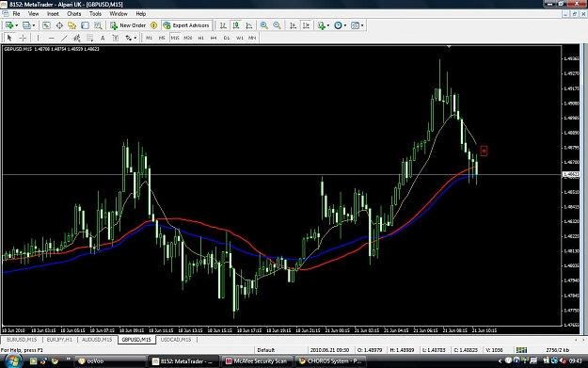Switch to the M5 timeframe
588x368 pixels.
(x=162, y=38)
